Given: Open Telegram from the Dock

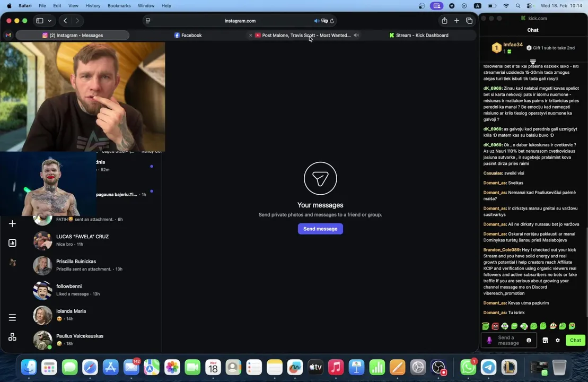Looking at the screenshot, I should click(x=489, y=367).
